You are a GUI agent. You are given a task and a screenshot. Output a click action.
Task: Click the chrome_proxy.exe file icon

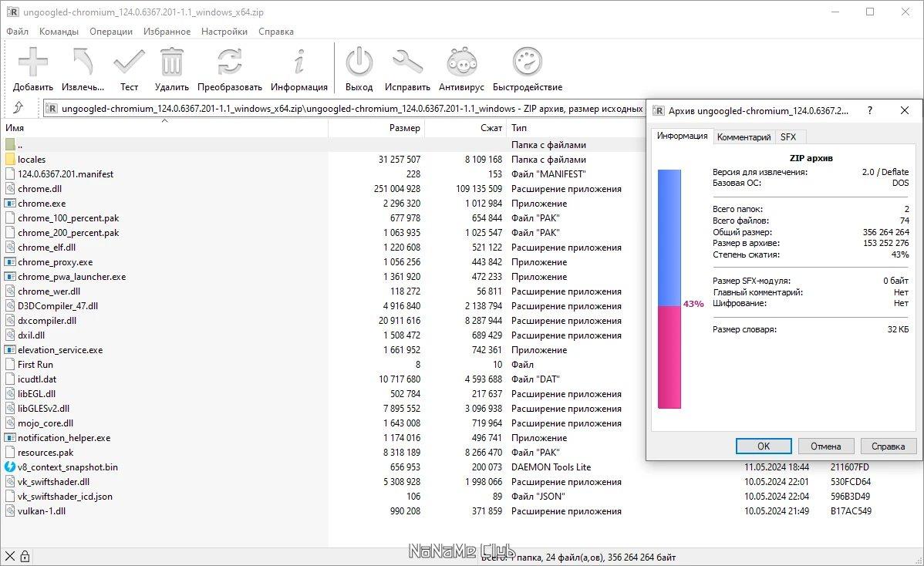[x=9, y=261]
